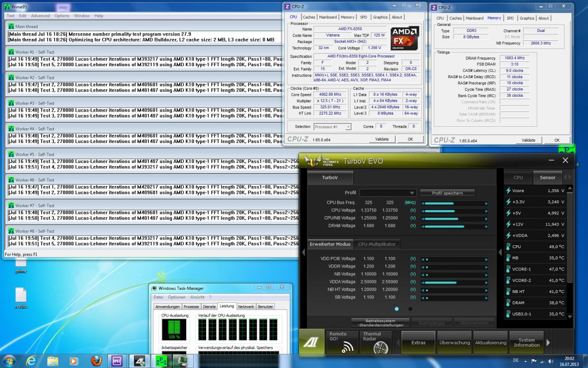
Task: Click the DRAM Voltage slider
Action: point(454,226)
